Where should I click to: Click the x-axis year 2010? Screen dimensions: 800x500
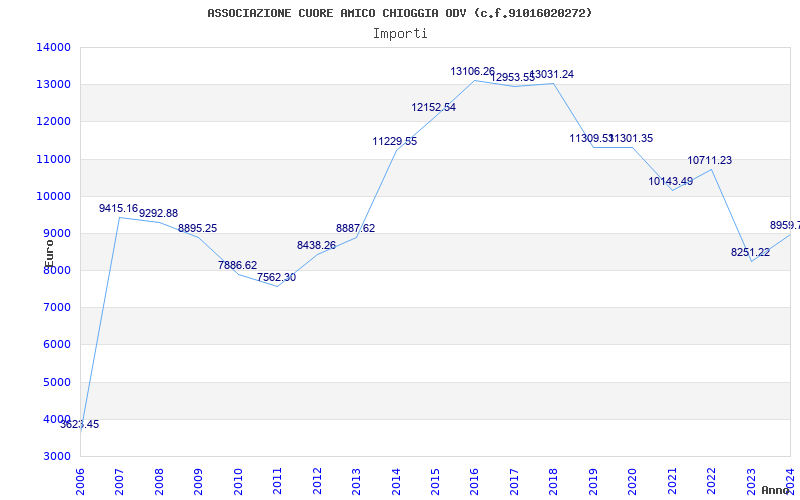coord(238,481)
